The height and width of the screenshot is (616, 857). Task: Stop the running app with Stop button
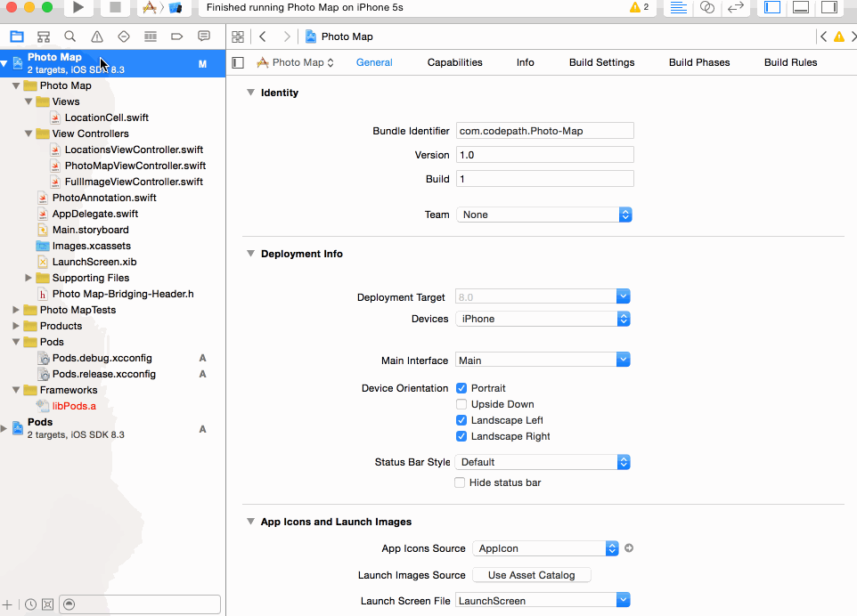tap(117, 9)
